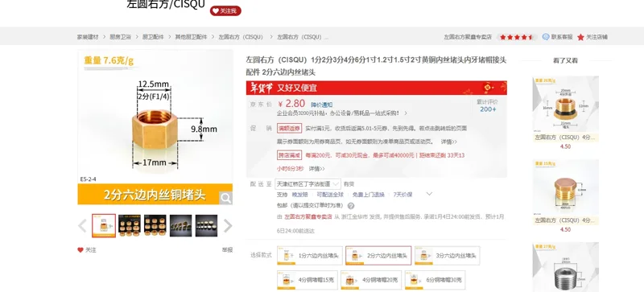Open the 家装建材 breadcrumb link
The width and height of the screenshot is (644, 292).
click(88, 37)
